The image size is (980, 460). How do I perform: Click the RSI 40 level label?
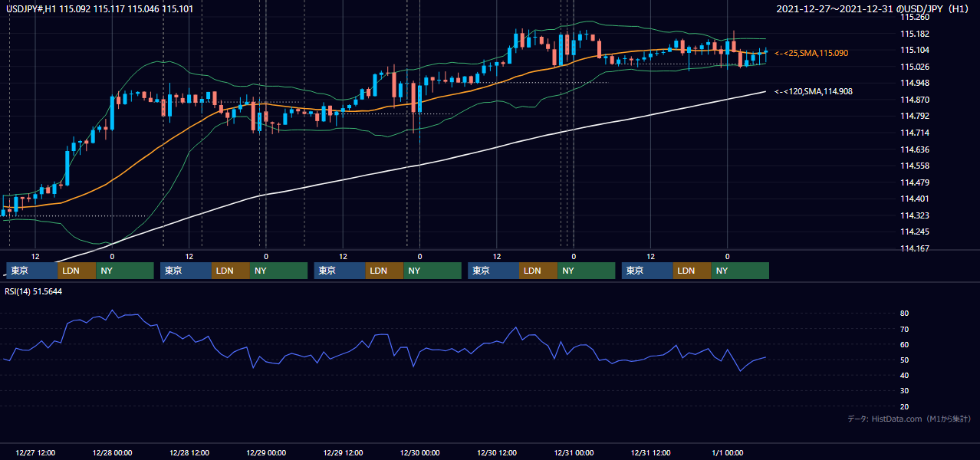[905, 375]
